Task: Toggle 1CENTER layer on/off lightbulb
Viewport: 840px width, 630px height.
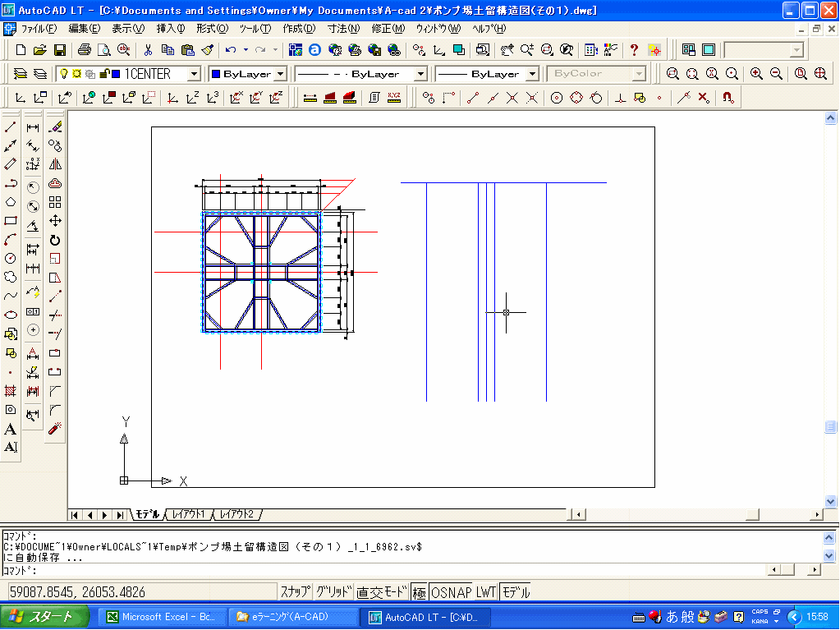Action: point(64,74)
